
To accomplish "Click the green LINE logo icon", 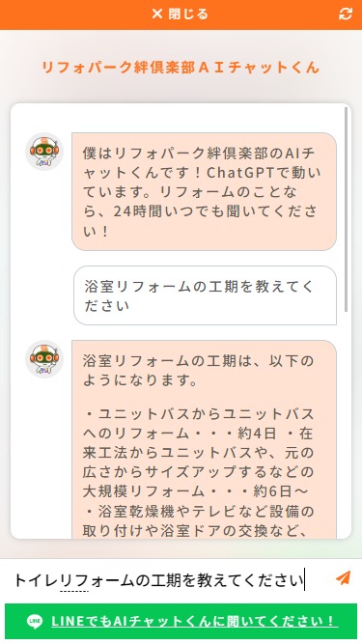I will [x=35, y=622].
